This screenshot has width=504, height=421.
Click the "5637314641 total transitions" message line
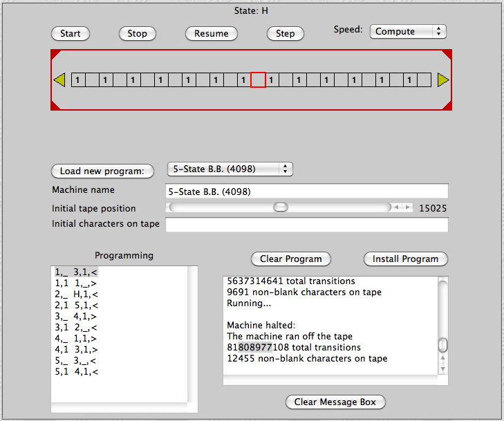pos(291,281)
